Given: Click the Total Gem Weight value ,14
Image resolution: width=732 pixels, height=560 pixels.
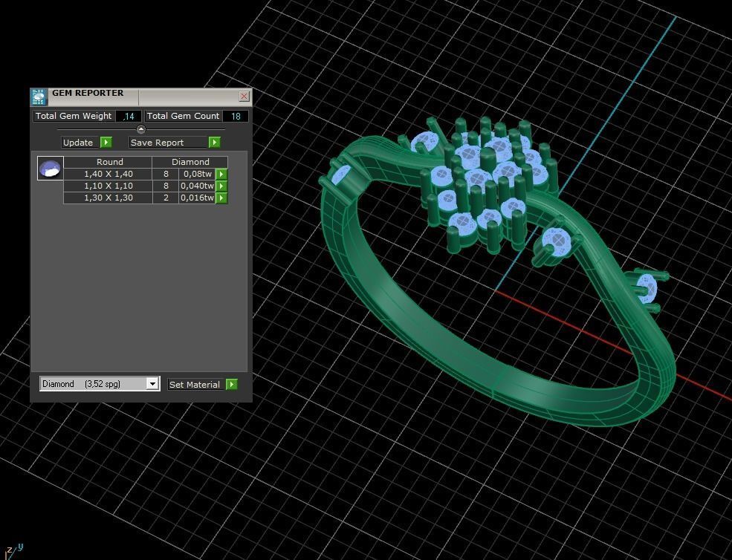Looking at the screenshot, I should (x=129, y=116).
